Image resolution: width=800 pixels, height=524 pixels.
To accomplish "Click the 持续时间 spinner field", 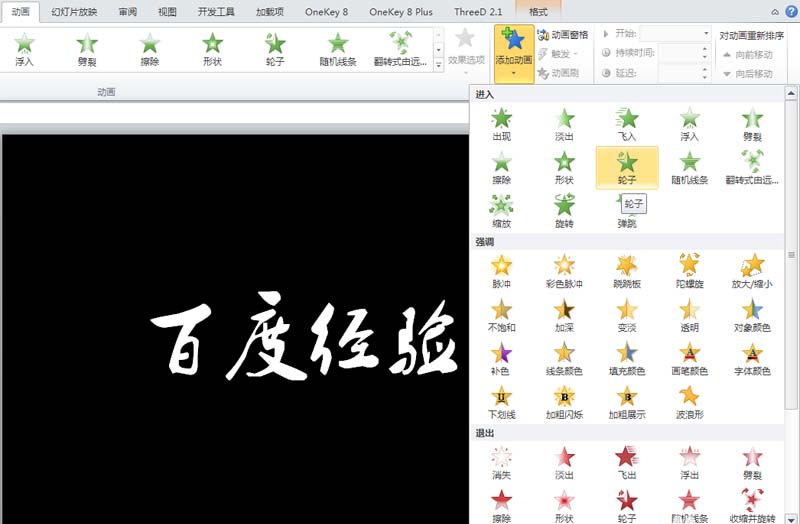I will (684, 53).
